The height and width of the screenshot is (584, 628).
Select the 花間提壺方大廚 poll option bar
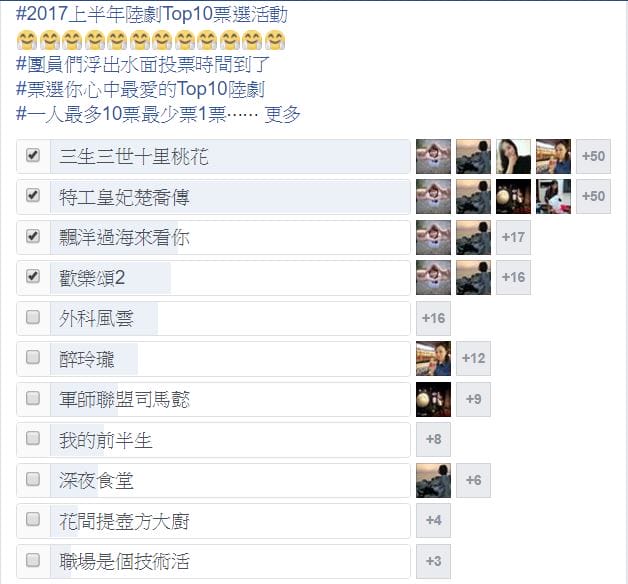(x=230, y=521)
